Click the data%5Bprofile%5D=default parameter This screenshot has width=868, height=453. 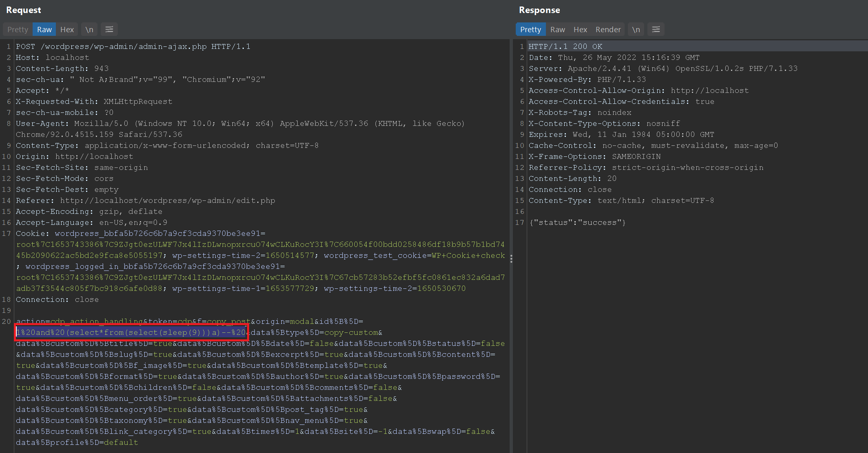[77, 442]
